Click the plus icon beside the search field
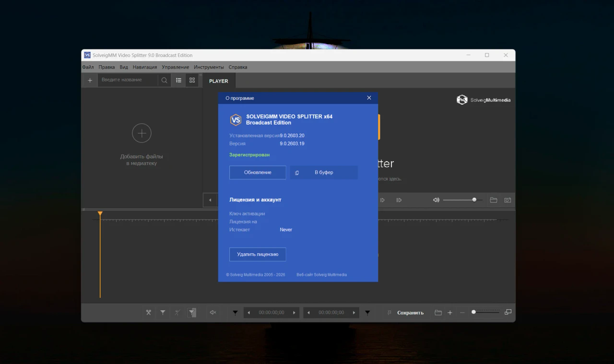The image size is (614, 364). tap(90, 80)
